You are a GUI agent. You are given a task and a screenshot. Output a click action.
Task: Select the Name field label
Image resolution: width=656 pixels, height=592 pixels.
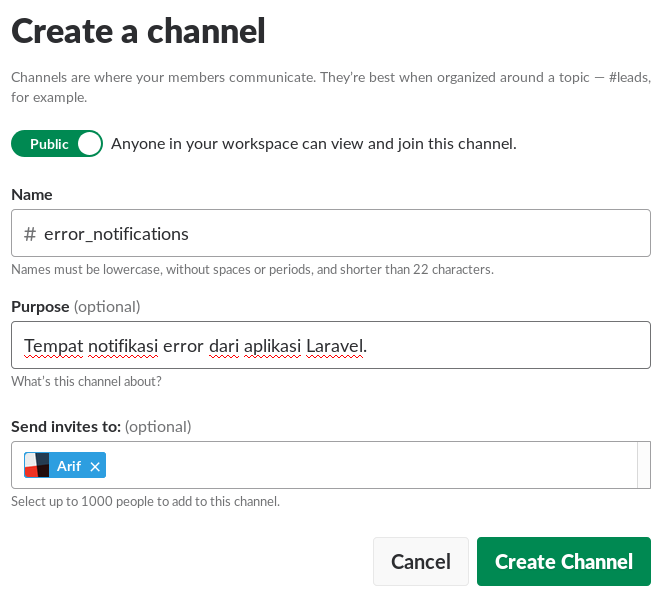(32, 194)
